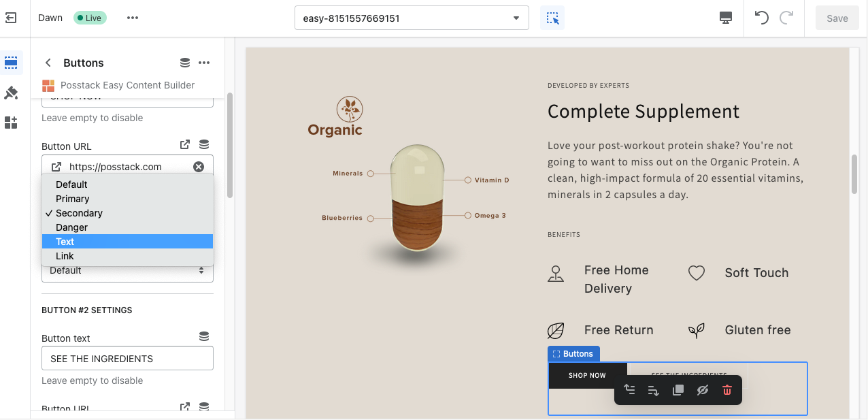Viewport: 868px width, 420px height.
Task: Click the Omega 3 capsule label
Action: tap(490, 216)
